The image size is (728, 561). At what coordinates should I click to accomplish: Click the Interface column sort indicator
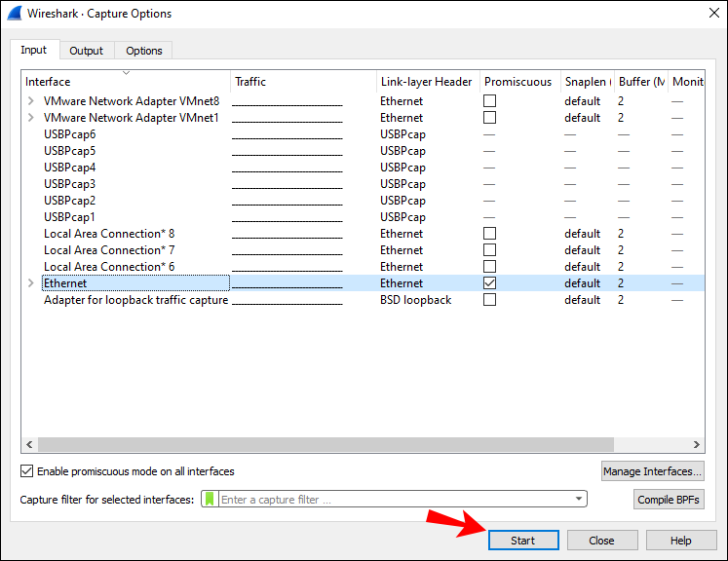126,73
